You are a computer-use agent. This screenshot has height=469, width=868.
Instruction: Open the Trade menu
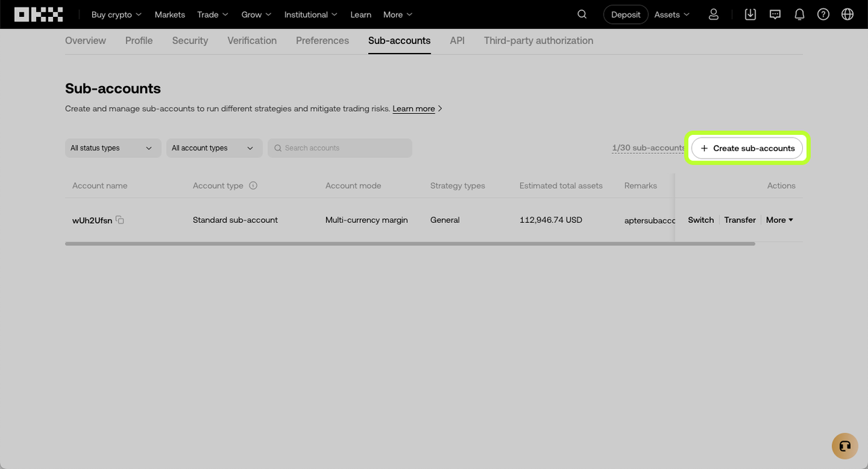coord(212,14)
